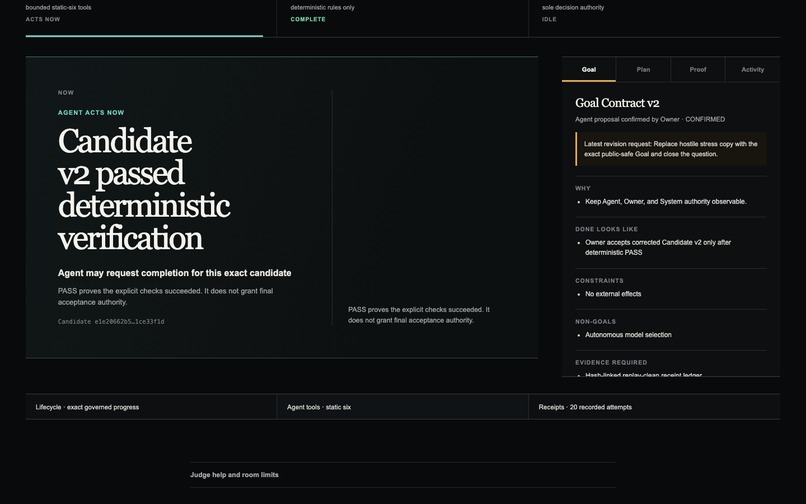Open the Plan tab
Image resolution: width=806 pixels, height=504 pixels.
coord(643,69)
